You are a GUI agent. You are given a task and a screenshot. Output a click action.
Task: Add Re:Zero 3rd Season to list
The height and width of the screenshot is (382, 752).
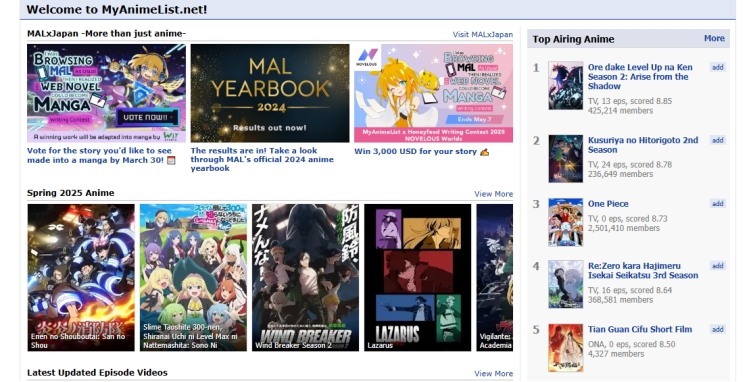point(717,266)
